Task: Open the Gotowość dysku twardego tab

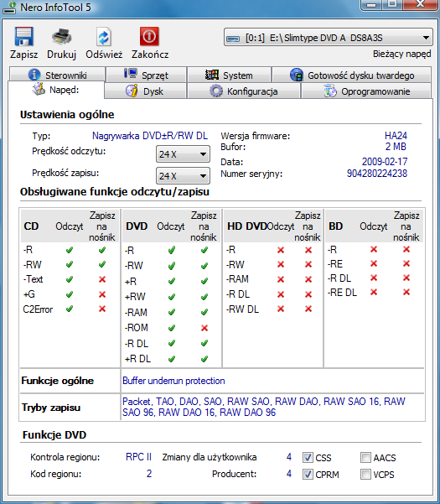Action: (x=351, y=75)
